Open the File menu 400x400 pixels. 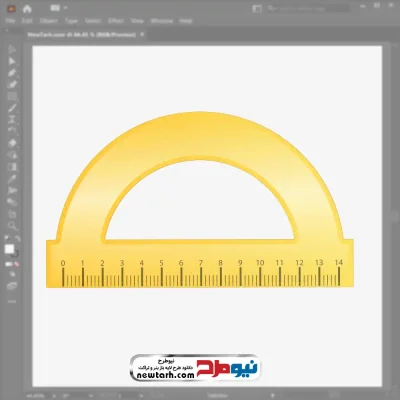11,21
